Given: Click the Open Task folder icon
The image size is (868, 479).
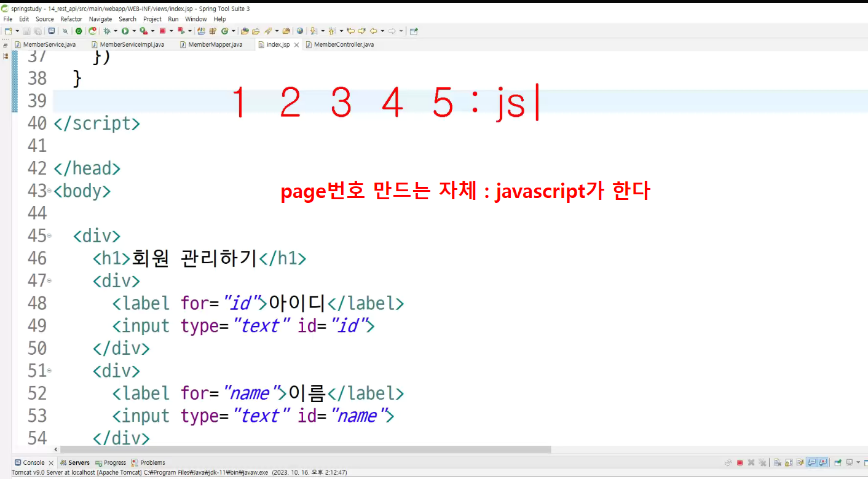Looking at the screenshot, I should 255,31.
